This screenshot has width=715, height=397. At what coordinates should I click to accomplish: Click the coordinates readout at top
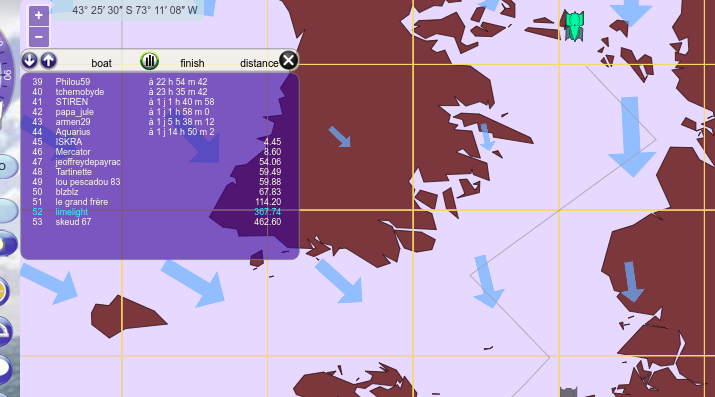point(135,10)
